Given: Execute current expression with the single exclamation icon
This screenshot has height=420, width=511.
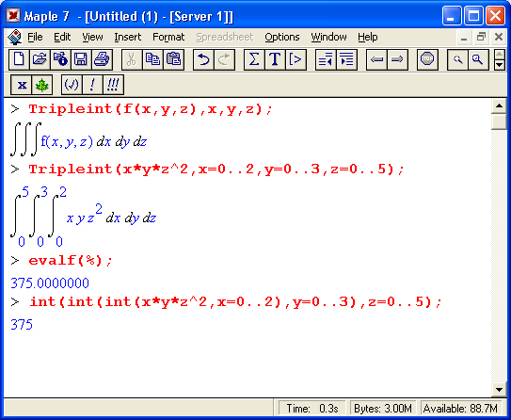Looking at the screenshot, I should pyautogui.click(x=92, y=85).
